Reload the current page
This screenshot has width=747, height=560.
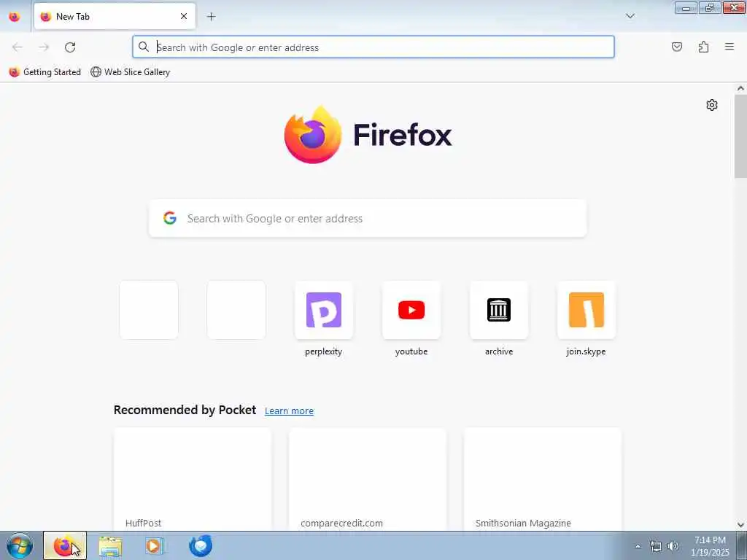coord(70,47)
